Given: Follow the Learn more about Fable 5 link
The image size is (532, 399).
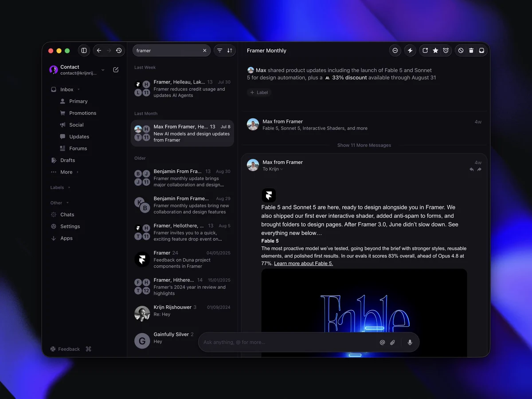Looking at the screenshot, I should pos(303,263).
